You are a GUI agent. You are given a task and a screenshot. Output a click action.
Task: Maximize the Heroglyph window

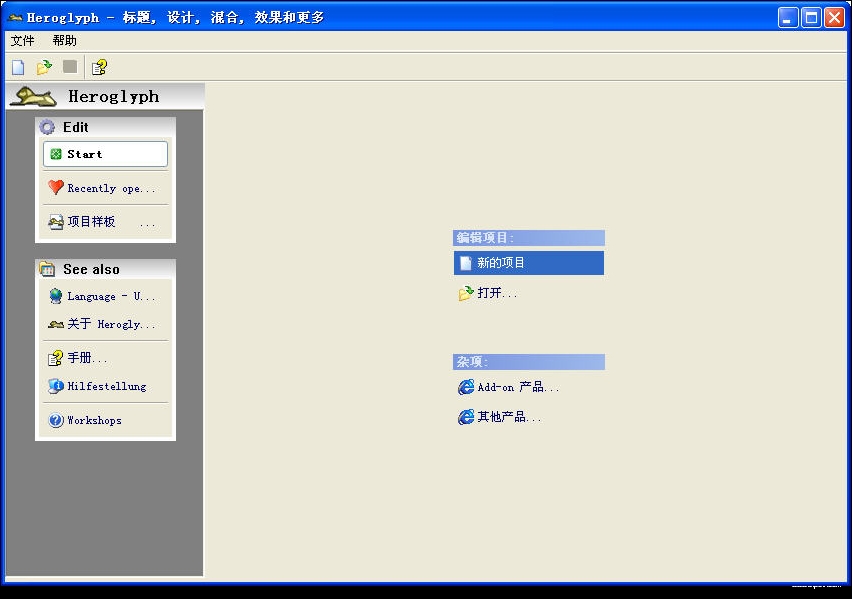click(811, 17)
